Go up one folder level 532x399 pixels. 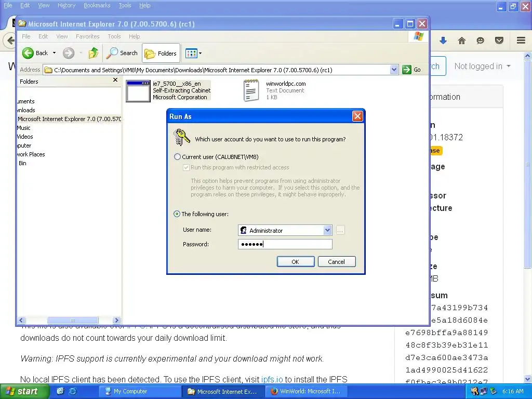[x=94, y=53]
